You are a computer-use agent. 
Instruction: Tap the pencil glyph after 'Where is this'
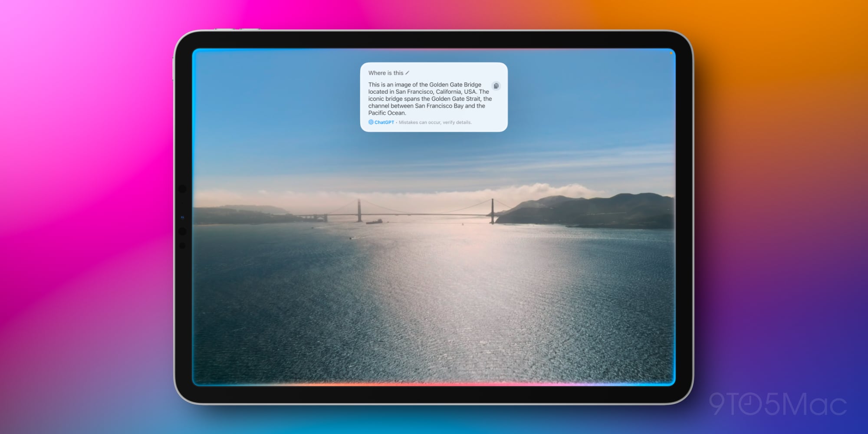[x=407, y=73]
